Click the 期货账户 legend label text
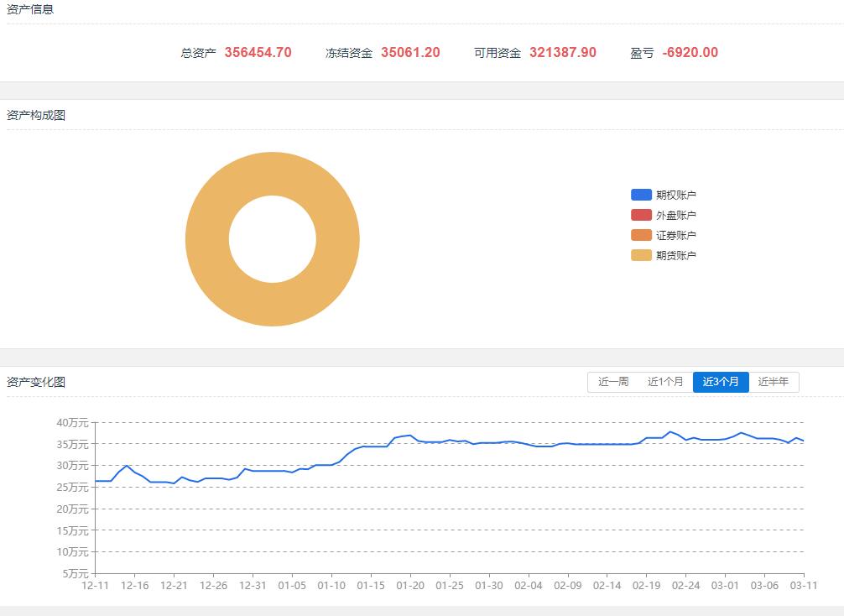Image resolution: width=844 pixels, height=616 pixels. click(x=676, y=255)
